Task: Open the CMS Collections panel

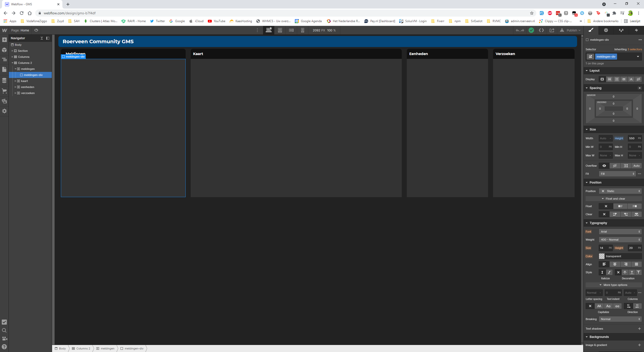Action: point(4,80)
